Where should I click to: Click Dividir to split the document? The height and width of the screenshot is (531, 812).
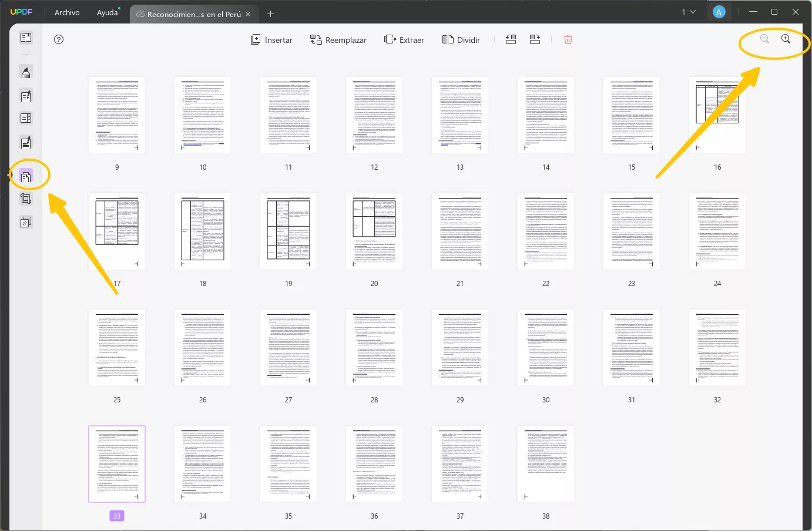pyautogui.click(x=461, y=40)
